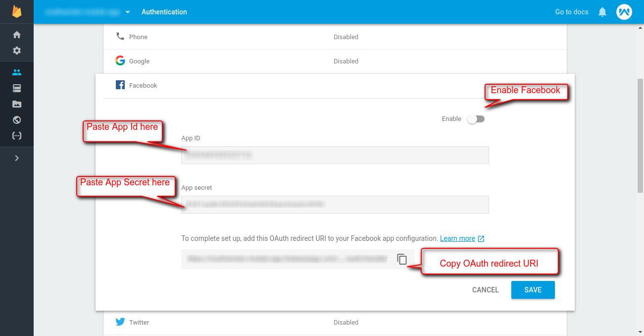Select the Authentication users icon
This screenshot has width=644, height=336.
click(17, 72)
